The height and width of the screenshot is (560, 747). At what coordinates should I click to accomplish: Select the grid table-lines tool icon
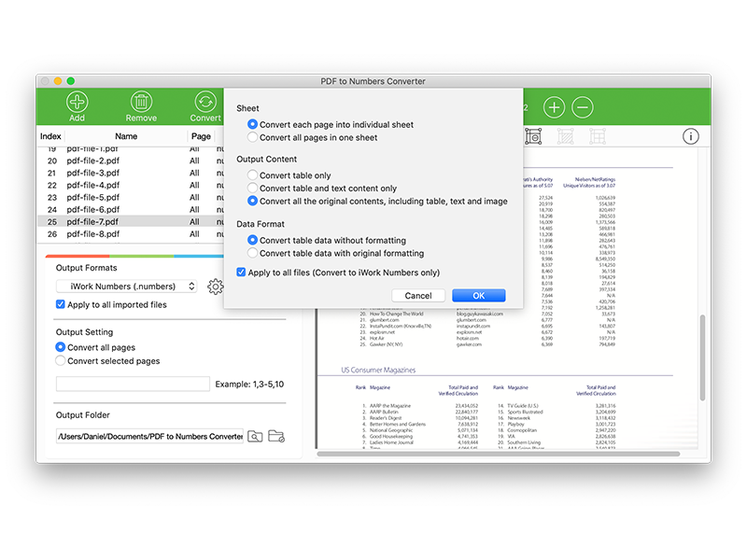(x=598, y=136)
